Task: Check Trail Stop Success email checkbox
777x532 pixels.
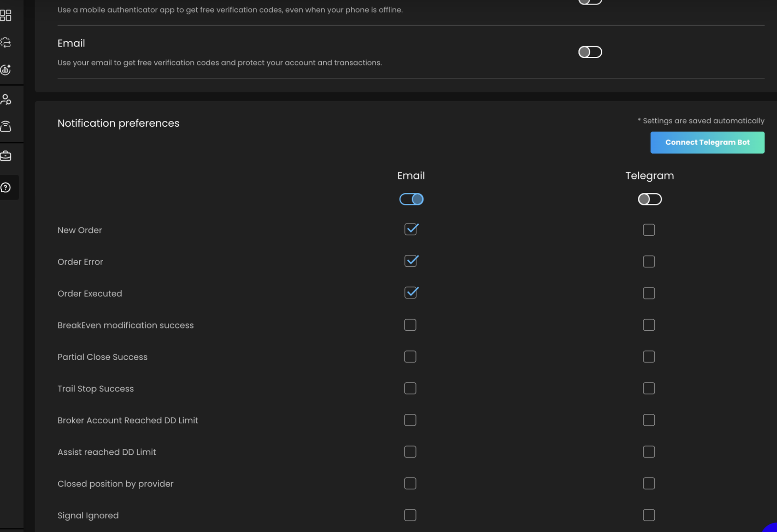Action: (x=410, y=388)
